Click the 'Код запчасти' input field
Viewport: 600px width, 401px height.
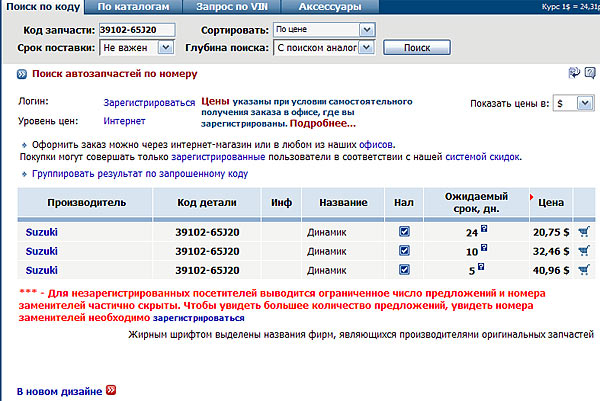tap(137, 30)
